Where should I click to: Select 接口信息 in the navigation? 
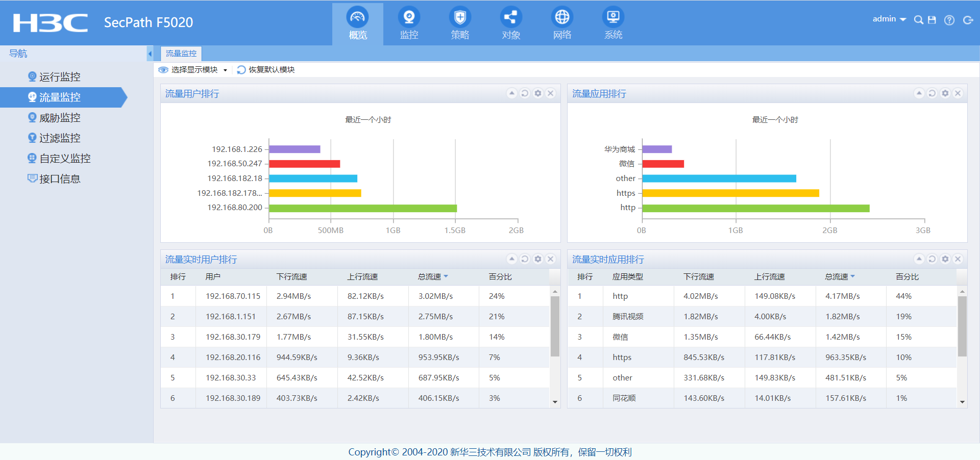click(60, 179)
